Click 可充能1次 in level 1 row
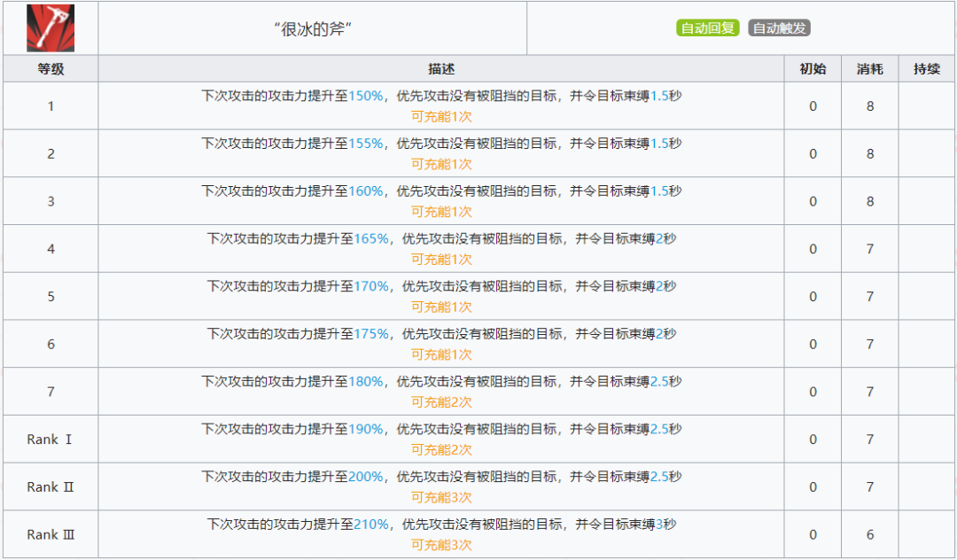Image resolution: width=957 pixels, height=560 pixels. click(441, 116)
